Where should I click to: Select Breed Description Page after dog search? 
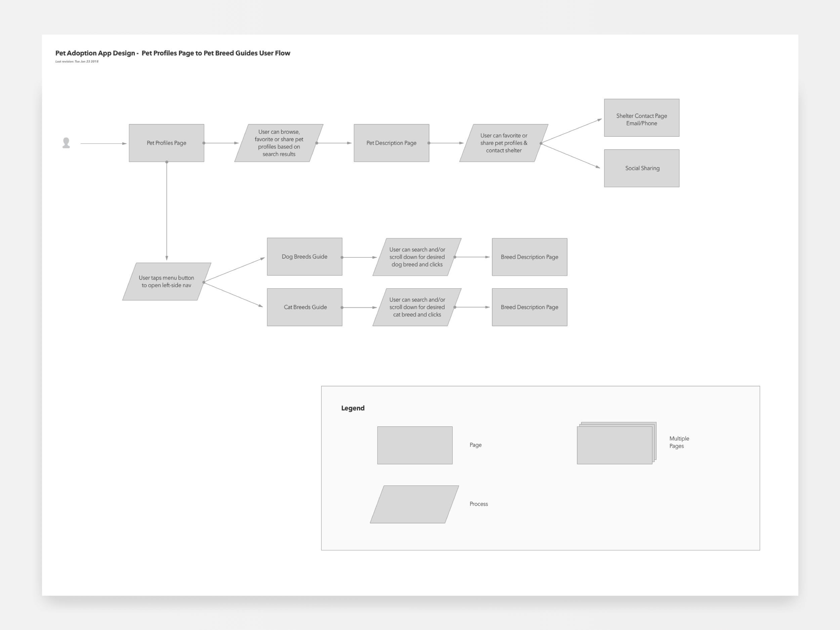pos(529,257)
